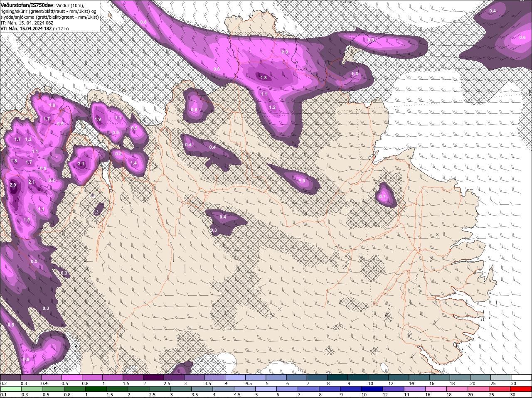
Task: Click the '0.1' label on the green rain scale
Action: click(3, 395)
